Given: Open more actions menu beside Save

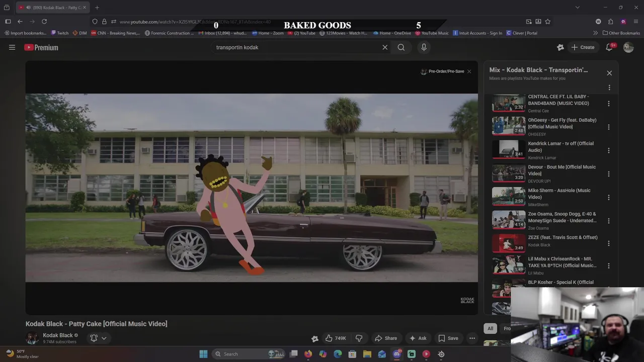Looking at the screenshot, I should tap(472, 338).
